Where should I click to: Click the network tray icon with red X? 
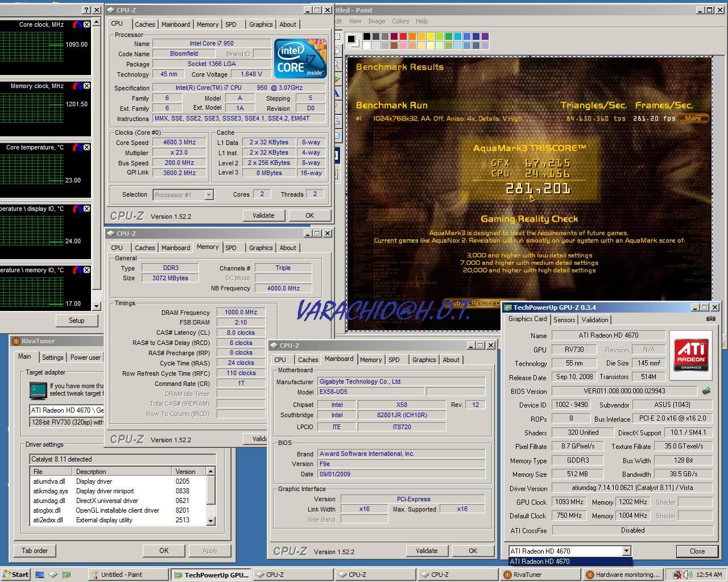click(x=677, y=575)
